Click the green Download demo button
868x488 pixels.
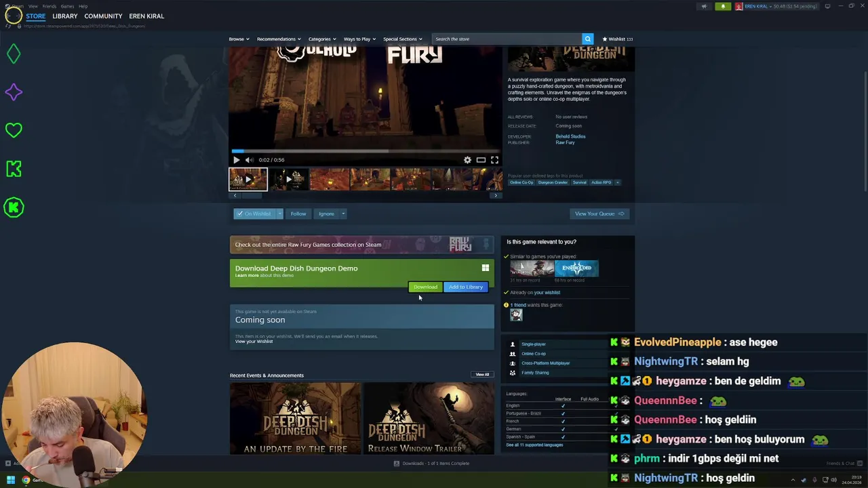coord(425,287)
